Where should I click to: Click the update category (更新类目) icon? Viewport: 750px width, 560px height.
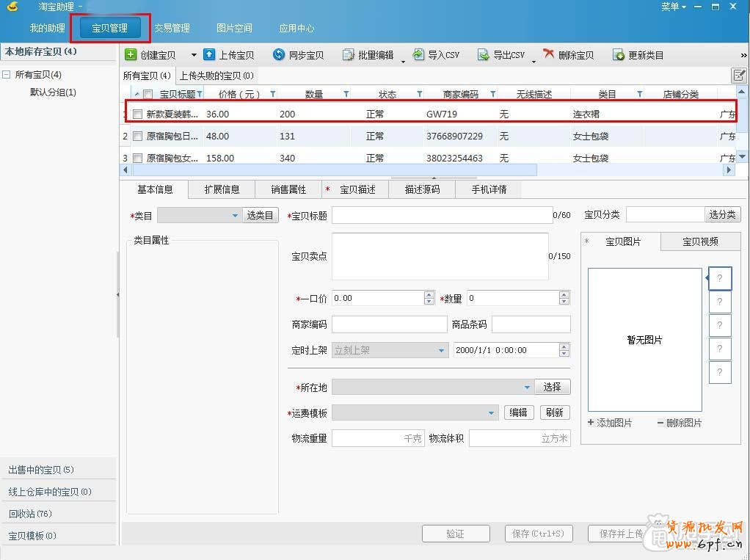pos(619,55)
